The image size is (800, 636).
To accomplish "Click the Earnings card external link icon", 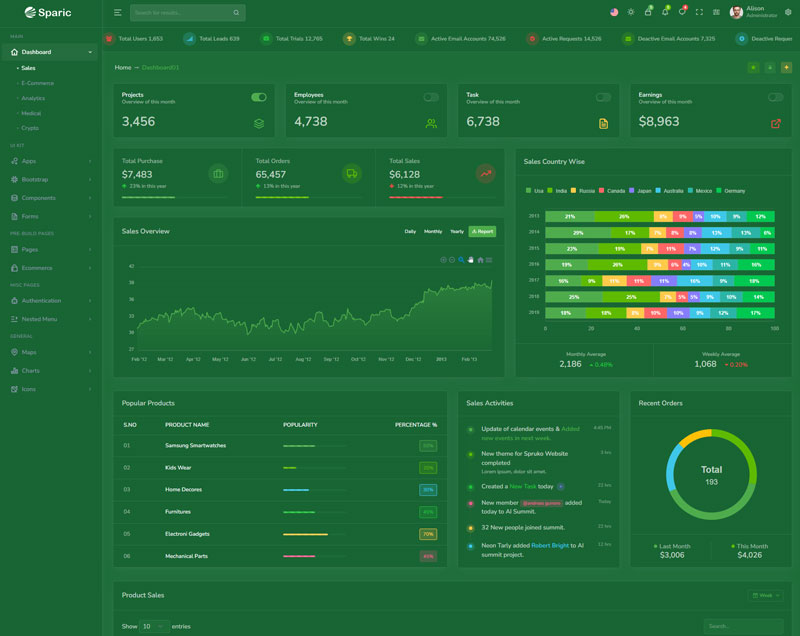I will click(x=776, y=123).
